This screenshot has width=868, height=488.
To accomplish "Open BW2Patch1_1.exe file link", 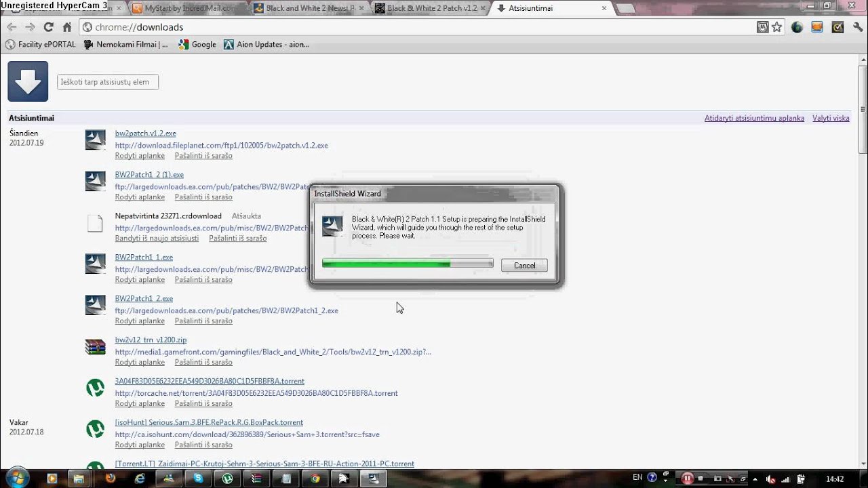I will tap(144, 258).
